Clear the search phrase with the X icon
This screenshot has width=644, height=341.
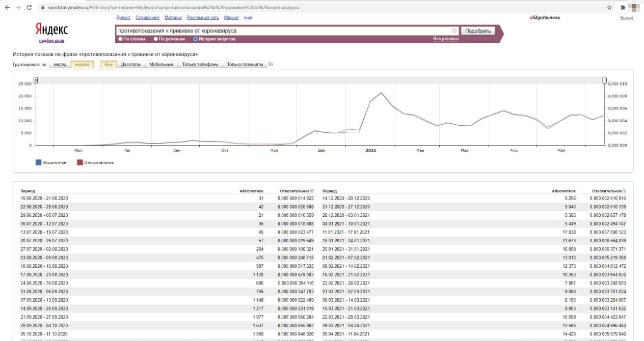click(x=454, y=31)
